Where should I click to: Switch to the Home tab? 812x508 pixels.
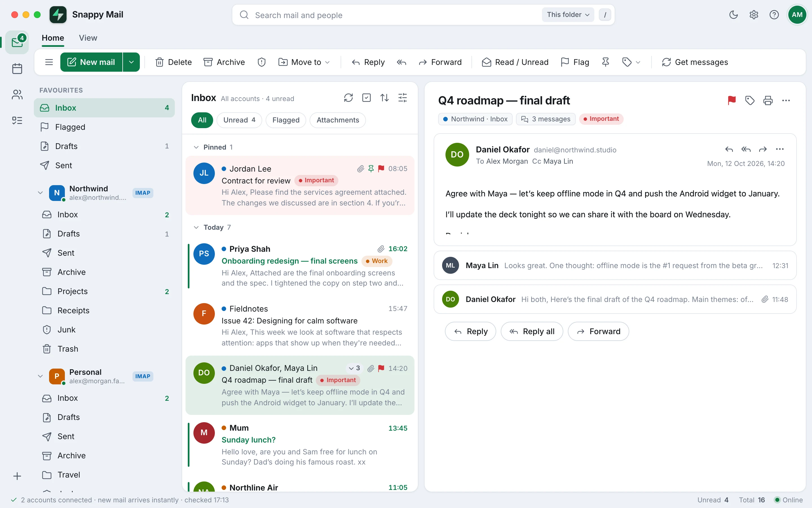[53, 38]
